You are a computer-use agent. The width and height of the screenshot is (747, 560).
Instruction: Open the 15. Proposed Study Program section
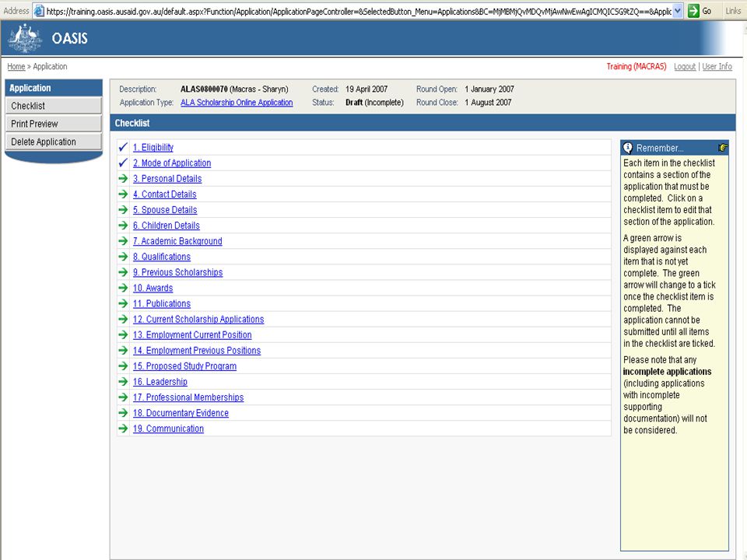click(x=185, y=366)
